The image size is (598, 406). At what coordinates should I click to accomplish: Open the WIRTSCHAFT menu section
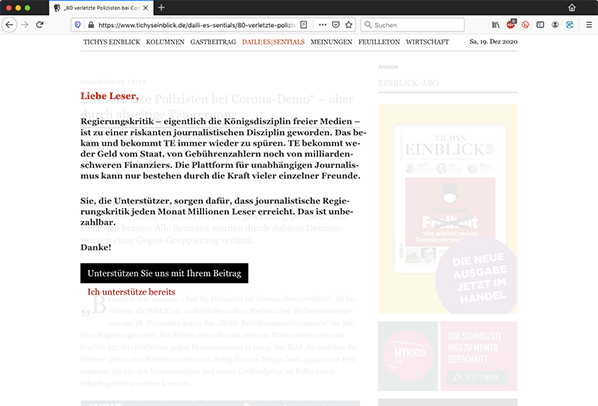pyautogui.click(x=427, y=42)
